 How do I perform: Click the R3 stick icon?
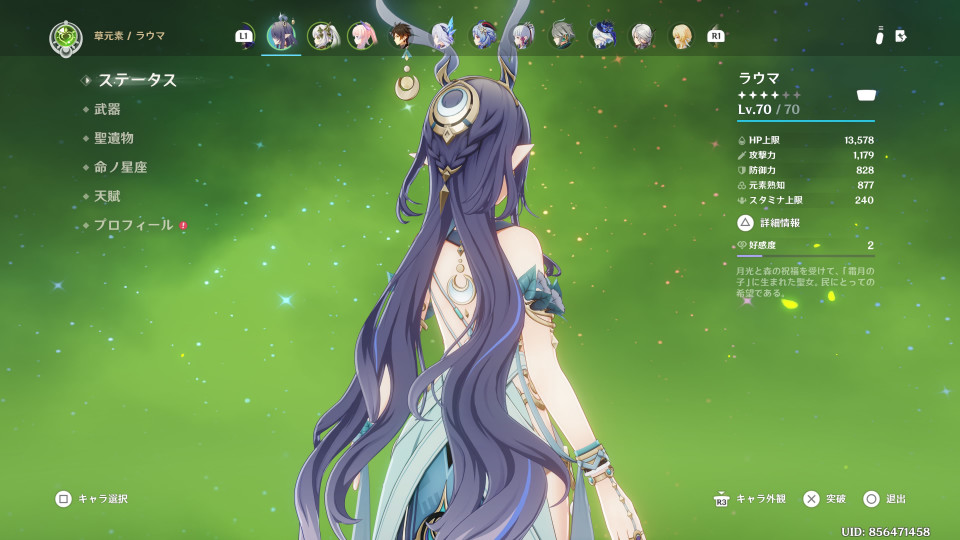(x=721, y=499)
